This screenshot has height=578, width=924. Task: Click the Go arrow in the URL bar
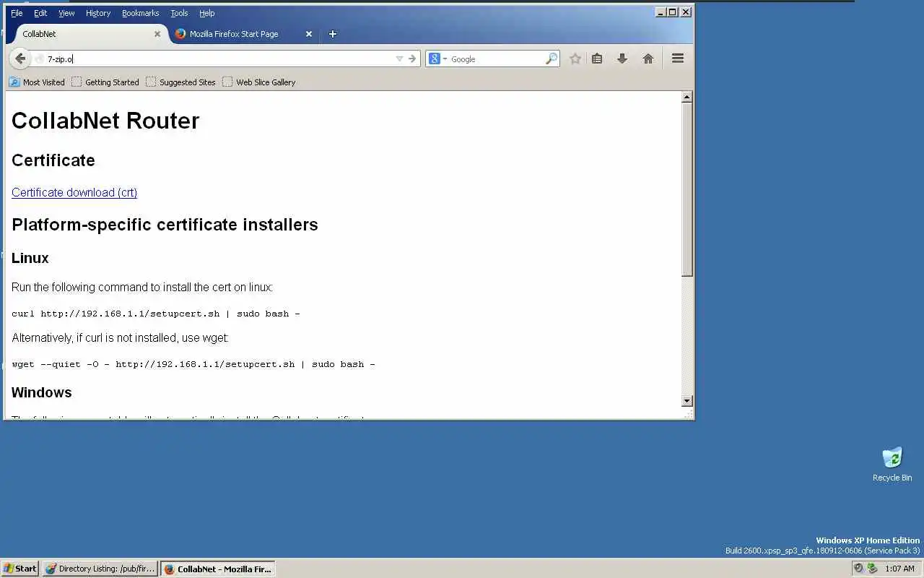coord(412,59)
